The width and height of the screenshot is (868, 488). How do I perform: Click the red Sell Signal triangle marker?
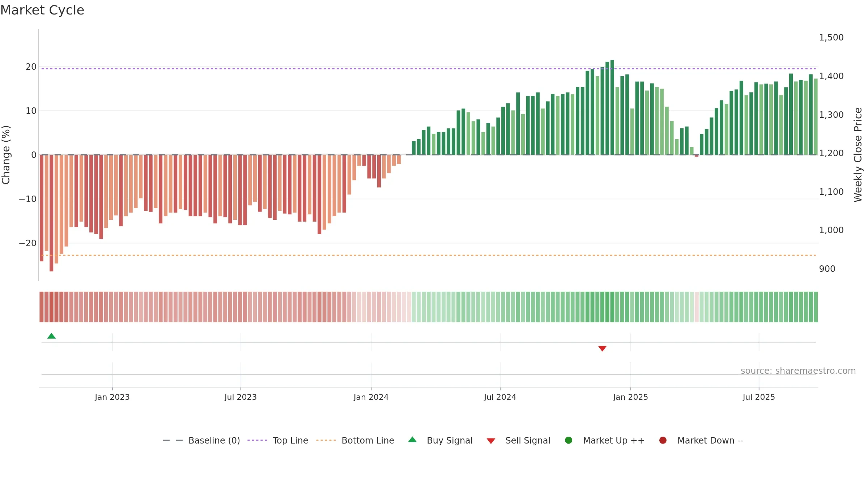click(602, 348)
